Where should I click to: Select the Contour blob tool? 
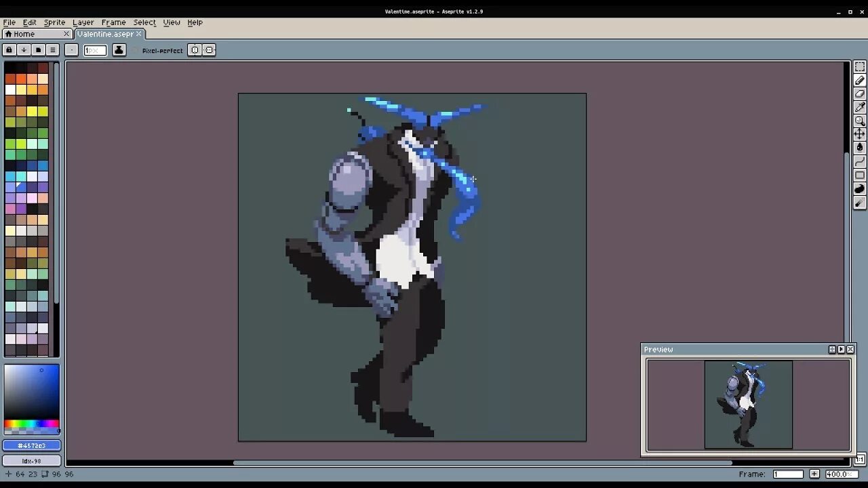click(x=859, y=188)
